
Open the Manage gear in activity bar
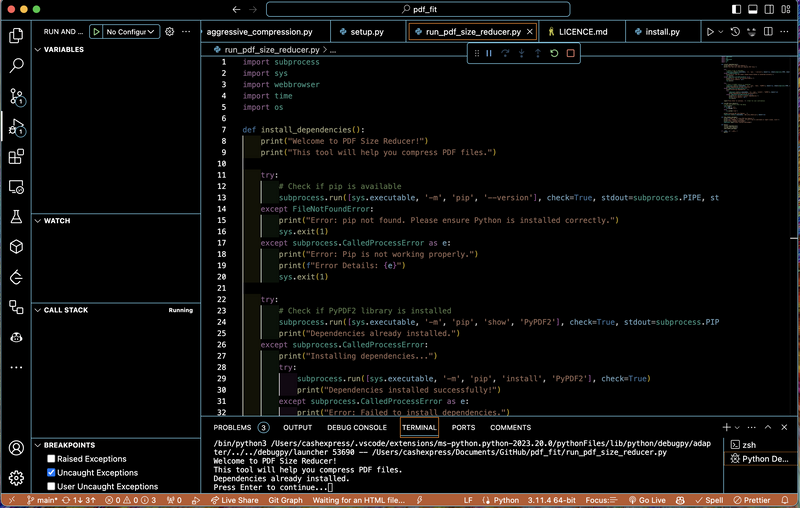(16, 478)
